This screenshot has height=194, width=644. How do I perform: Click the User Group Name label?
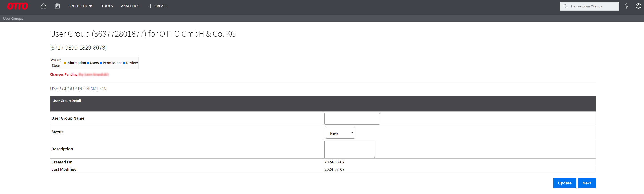[68, 118]
